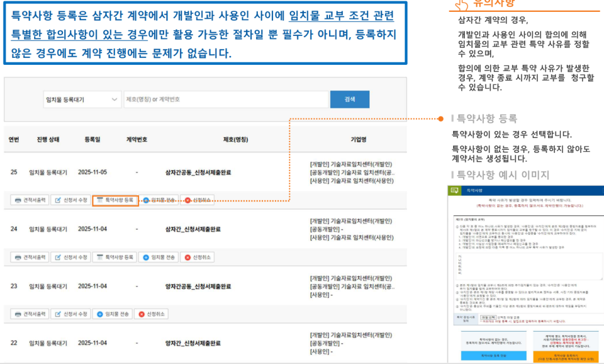Click blue 특약사항 등록 안함 button in example image

click(494, 356)
